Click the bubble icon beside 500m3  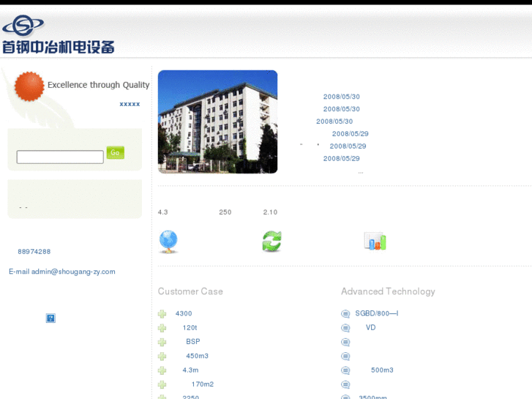pyautogui.click(x=345, y=370)
